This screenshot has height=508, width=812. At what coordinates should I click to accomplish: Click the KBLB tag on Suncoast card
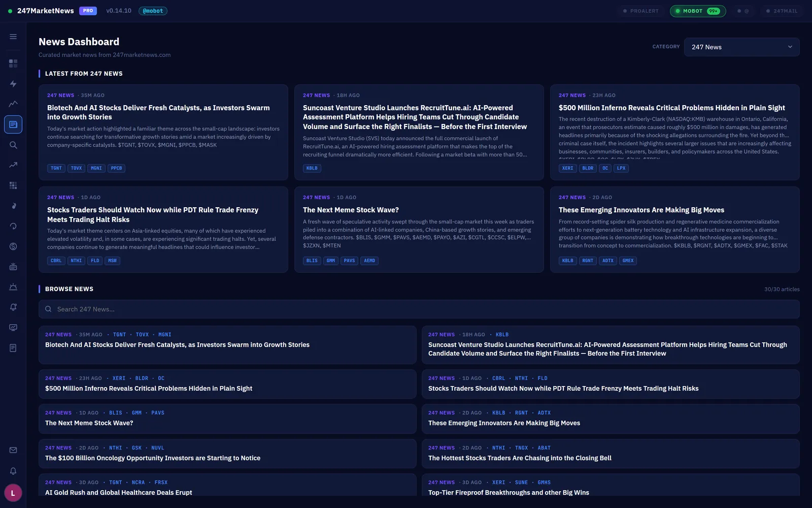312,168
